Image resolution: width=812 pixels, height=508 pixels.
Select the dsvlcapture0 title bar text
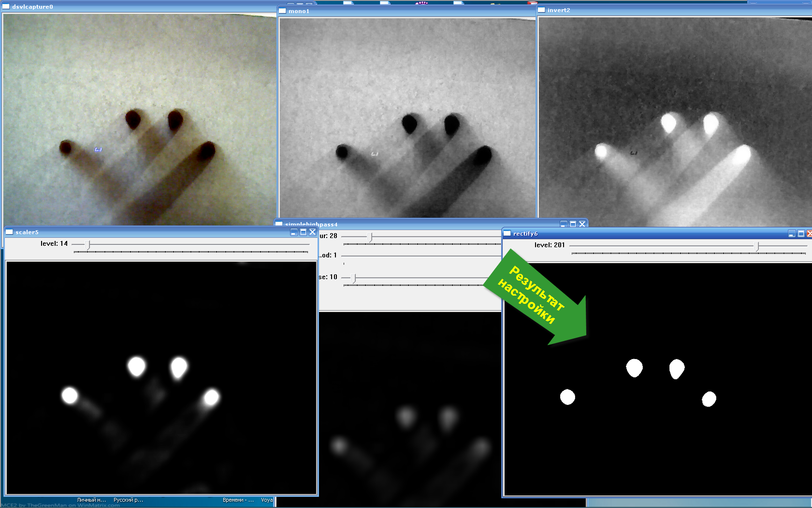point(32,7)
